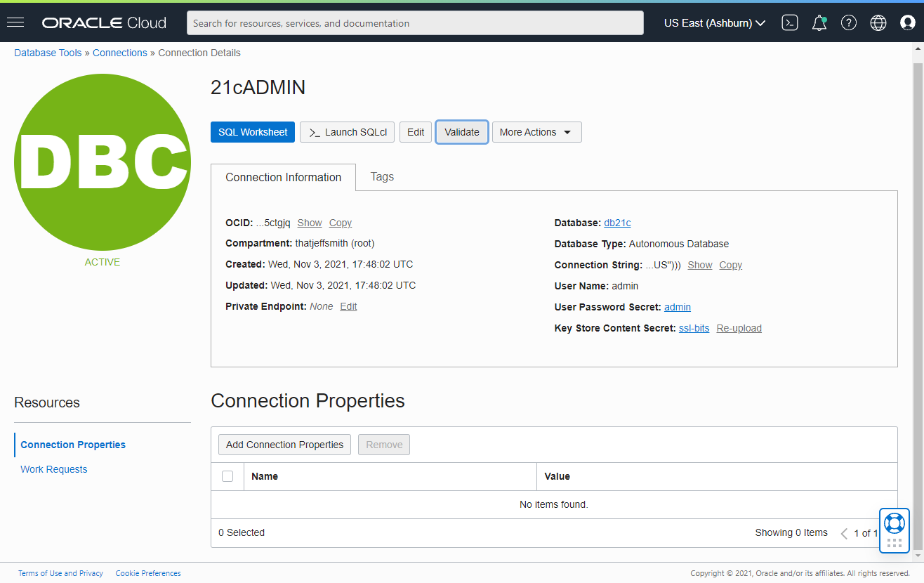Expand the US East (Ashburn) region selector

point(715,23)
